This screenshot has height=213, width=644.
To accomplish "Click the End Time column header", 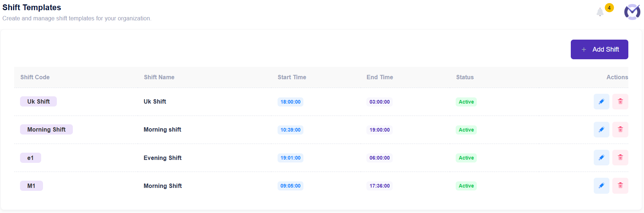I will 380,77.
